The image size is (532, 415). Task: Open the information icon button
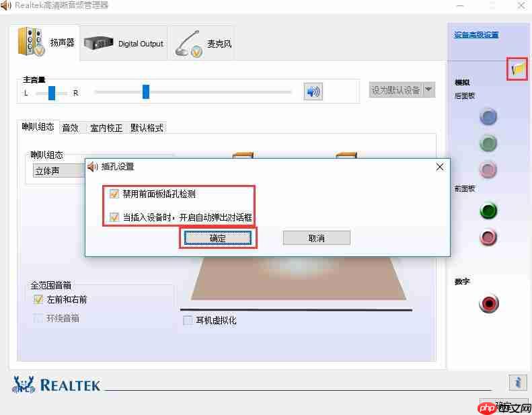click(x=518, y=383)
